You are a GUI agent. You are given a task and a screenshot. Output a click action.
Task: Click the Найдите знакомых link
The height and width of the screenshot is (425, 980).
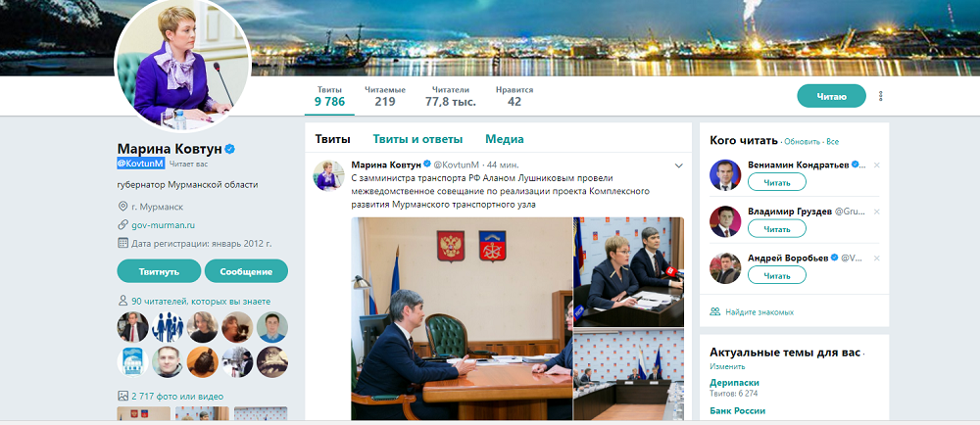tap(760, 311)
